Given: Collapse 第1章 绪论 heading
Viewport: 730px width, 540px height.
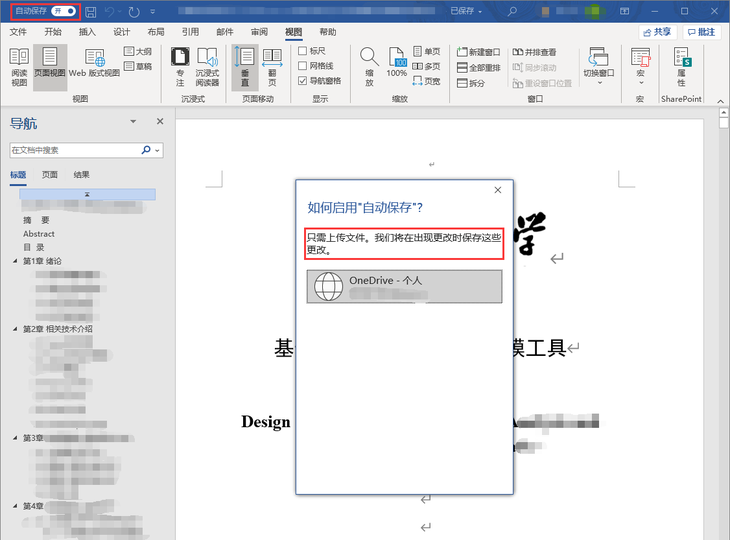Looking at the screenshot, I should (x=15, y=261).
